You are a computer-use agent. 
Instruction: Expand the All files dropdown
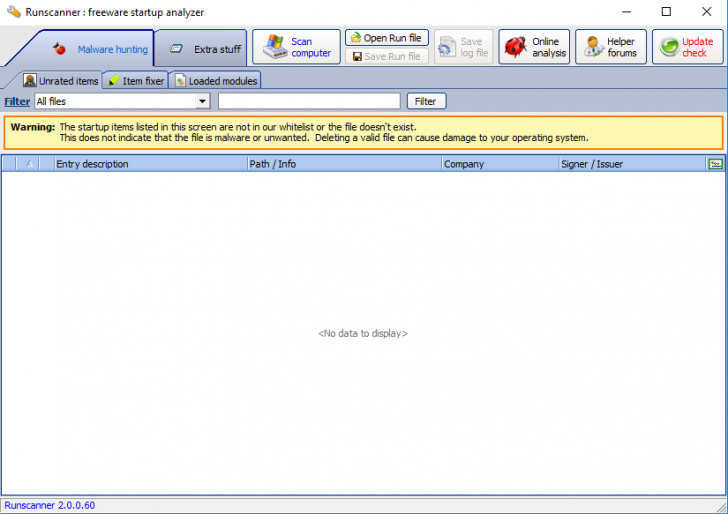coord(202,101)
